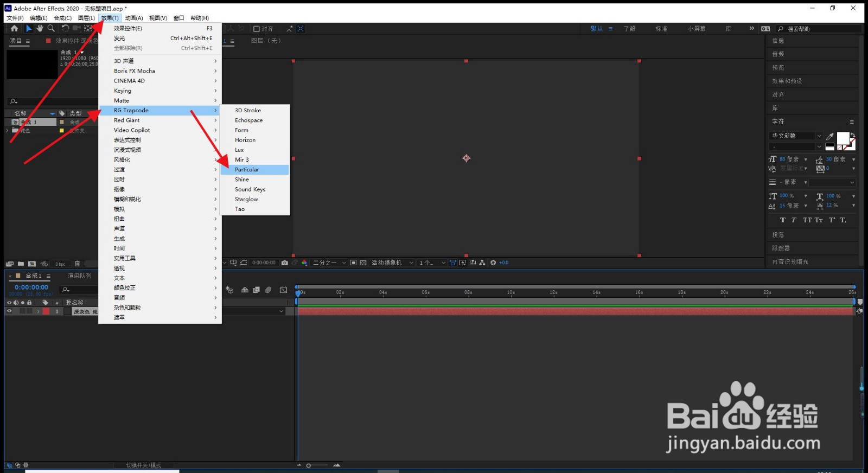Open the leading 30 dropdown arrow
The width and height of the screenshot is (868, 473).
pyautogui.click(x=853, y=159)
